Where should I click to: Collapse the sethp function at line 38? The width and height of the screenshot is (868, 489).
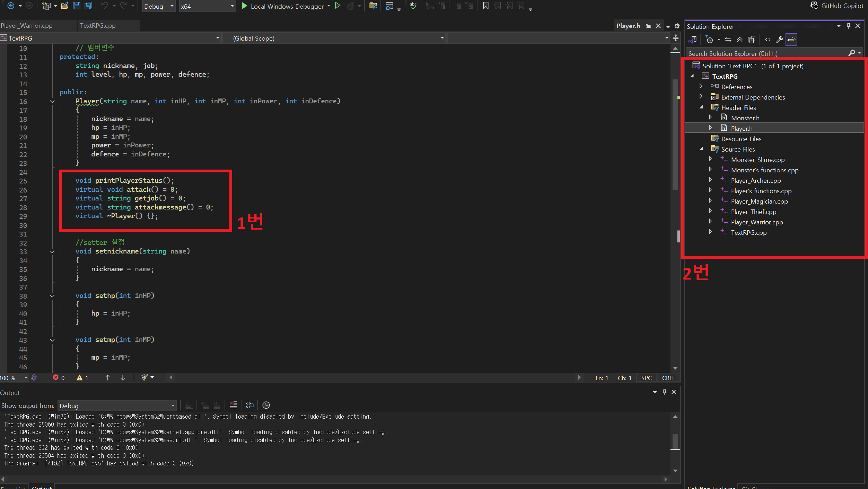click(52, 296)
